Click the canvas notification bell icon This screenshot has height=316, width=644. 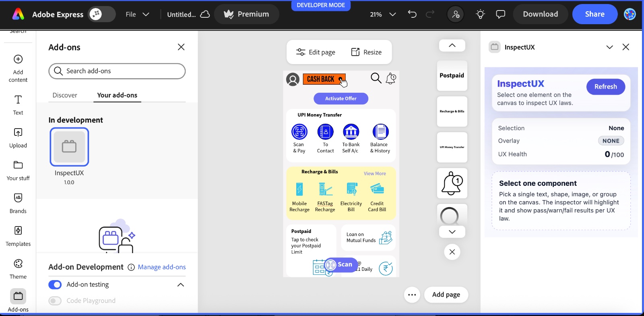(391, 78)
